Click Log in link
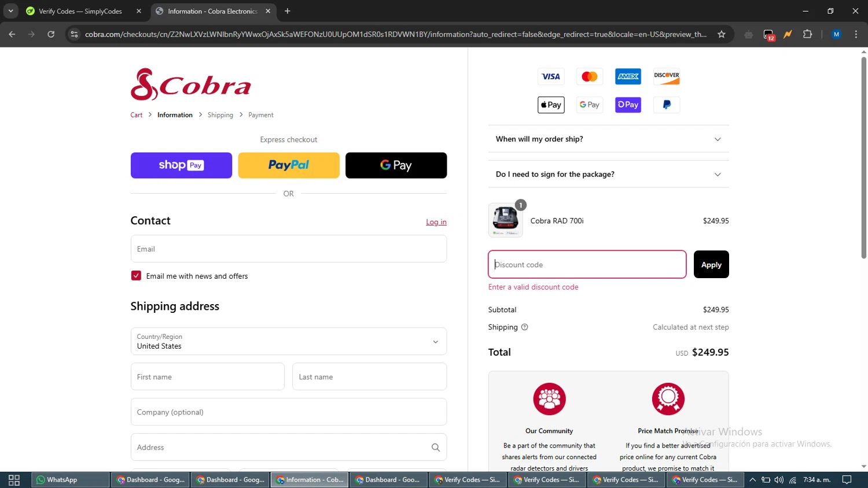Screen dimensions: 868x488 [x=436, y=222]
